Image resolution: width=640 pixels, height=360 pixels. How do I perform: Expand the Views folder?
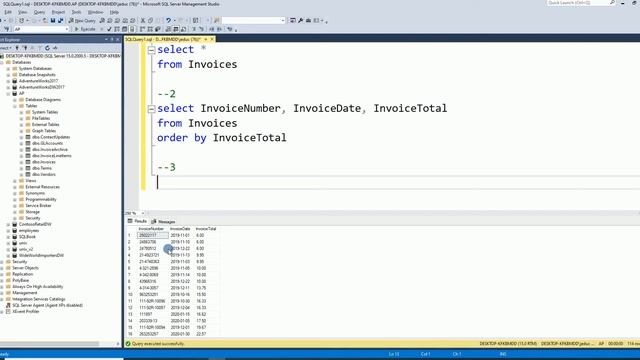(x=15, y=180)
